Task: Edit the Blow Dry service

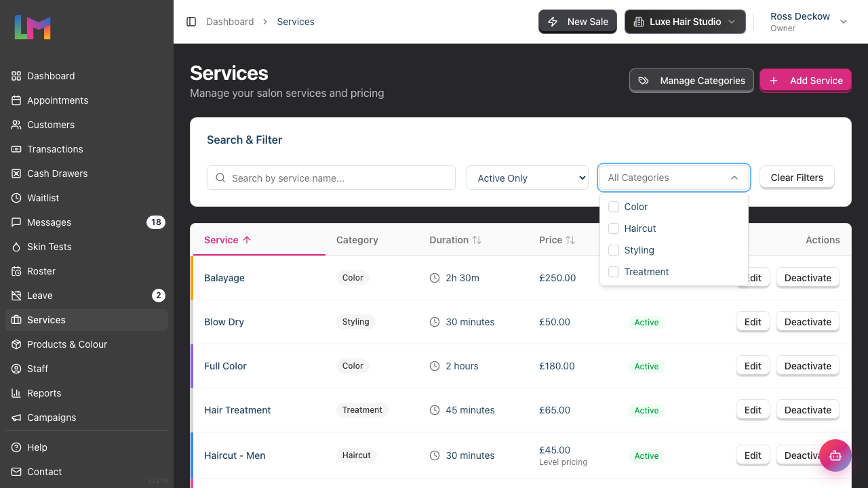Action: 753,322
